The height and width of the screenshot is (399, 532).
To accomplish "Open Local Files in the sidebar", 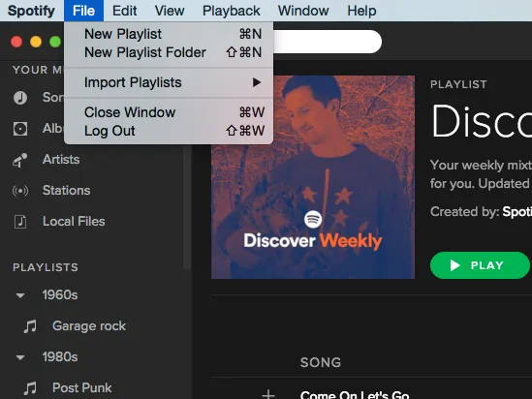I will 74,222.
